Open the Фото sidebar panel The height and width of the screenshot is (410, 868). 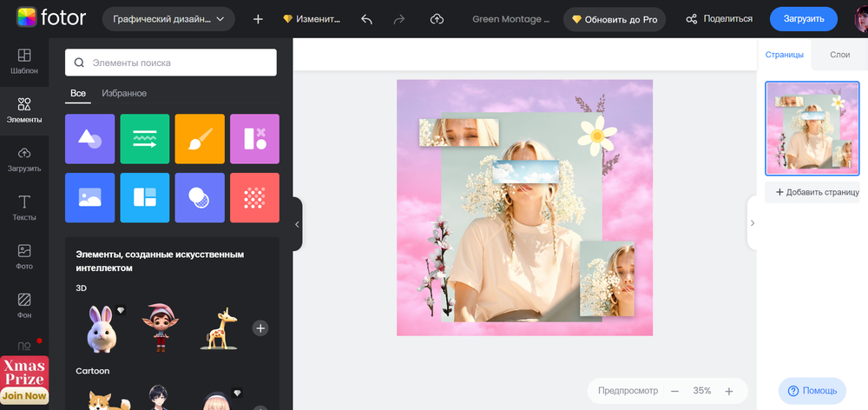24,257
